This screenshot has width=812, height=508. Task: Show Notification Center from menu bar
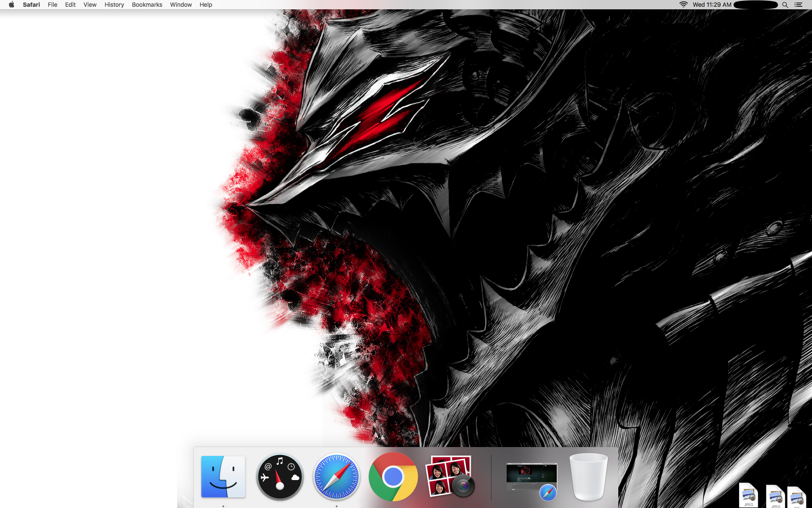(x=798, y=5)
